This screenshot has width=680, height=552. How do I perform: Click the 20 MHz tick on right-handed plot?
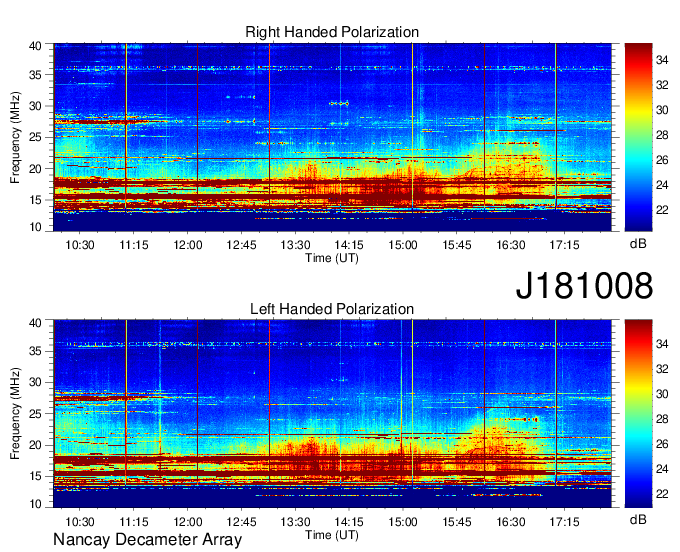point(35,169)
